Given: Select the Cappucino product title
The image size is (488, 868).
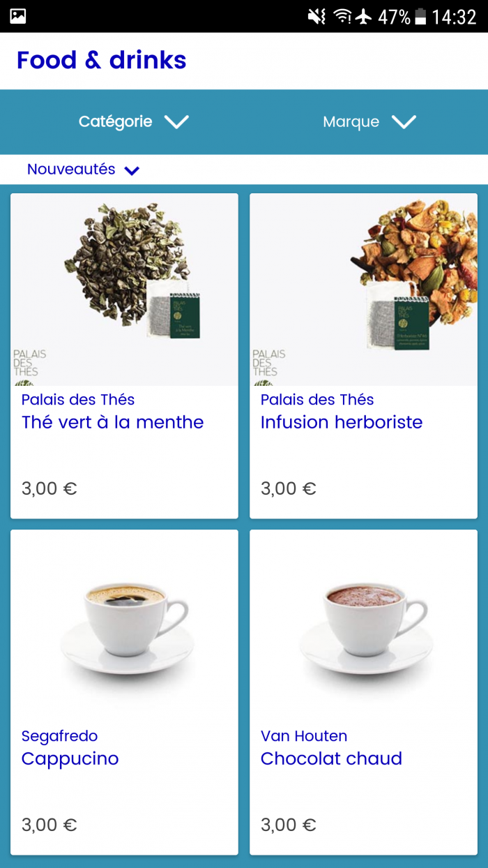Looking at the screenshot, I should click(x=70, y=758).
